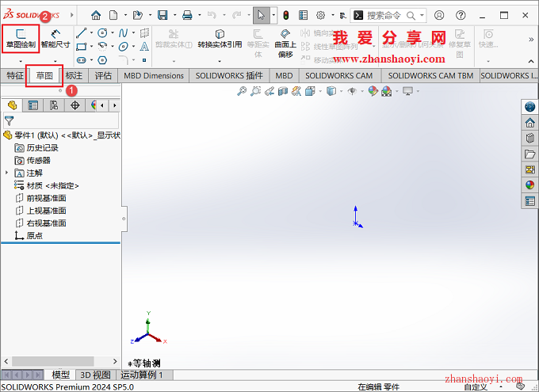
Task: Toggle the Hide/Show Items eye icon
Action: pyautogui.click(x=352, y=91)
